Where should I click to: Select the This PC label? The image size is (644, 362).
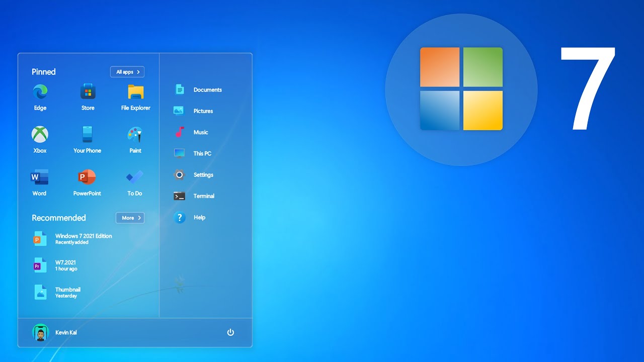(202, 153)
